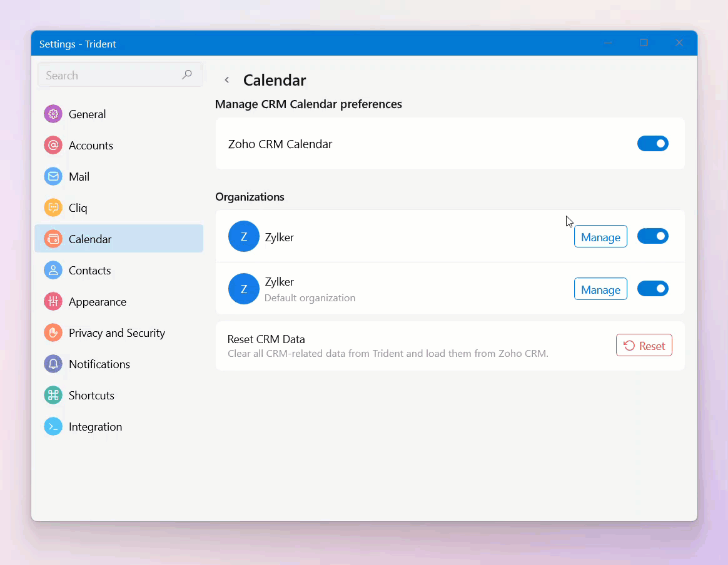Click the default organization Zylker avatar
This screenshot has width=728, height=565.
(244, 289)
